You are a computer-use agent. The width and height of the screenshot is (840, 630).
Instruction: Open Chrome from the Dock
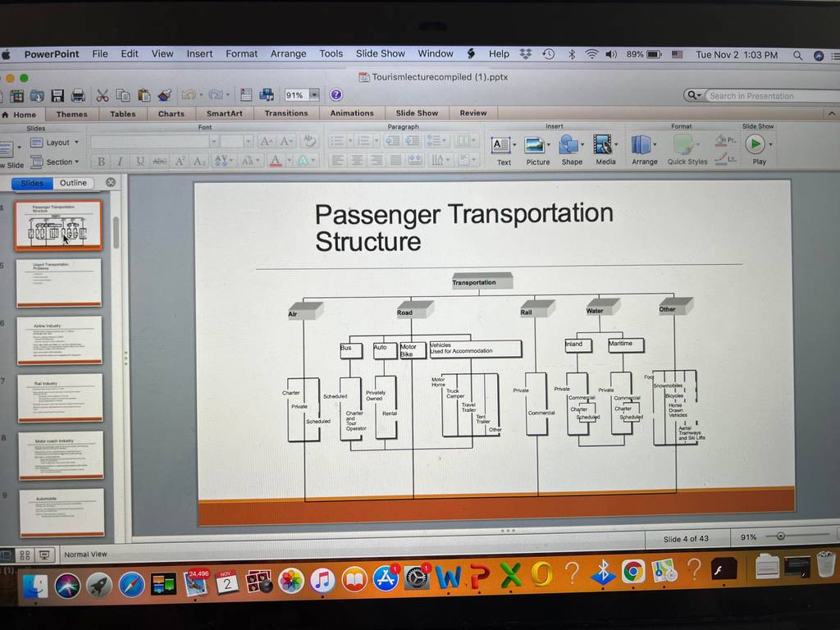[632, 572]
